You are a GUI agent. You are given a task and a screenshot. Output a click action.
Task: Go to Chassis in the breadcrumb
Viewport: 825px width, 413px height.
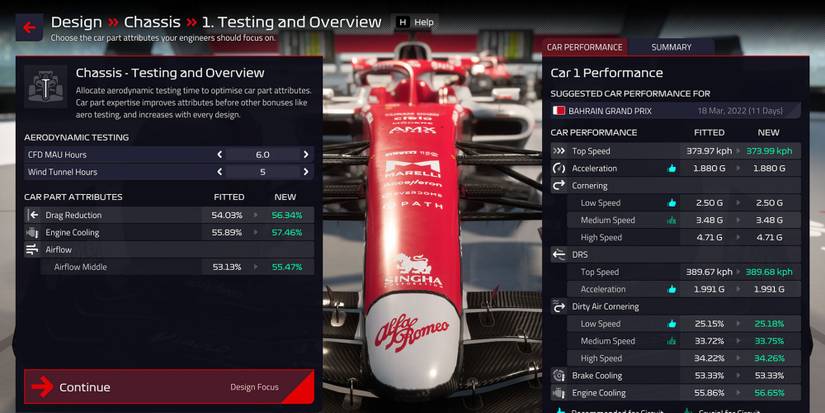pos(152,22)
